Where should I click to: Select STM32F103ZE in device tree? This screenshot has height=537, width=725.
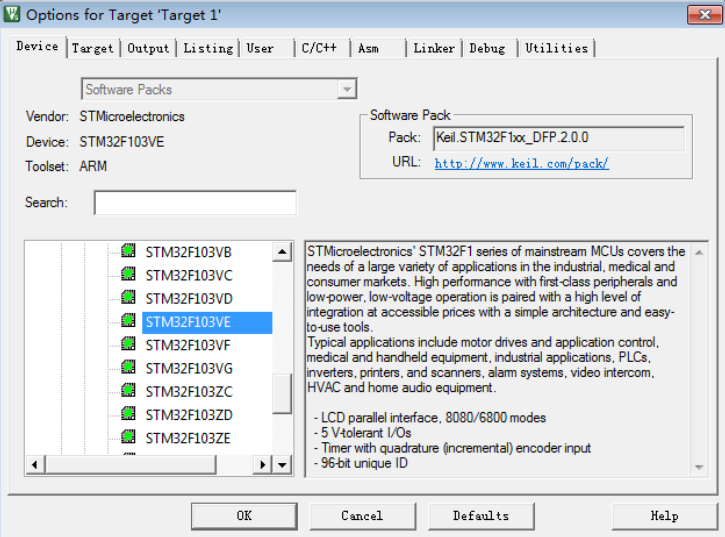pyautogui.click(x=188, y=438)
